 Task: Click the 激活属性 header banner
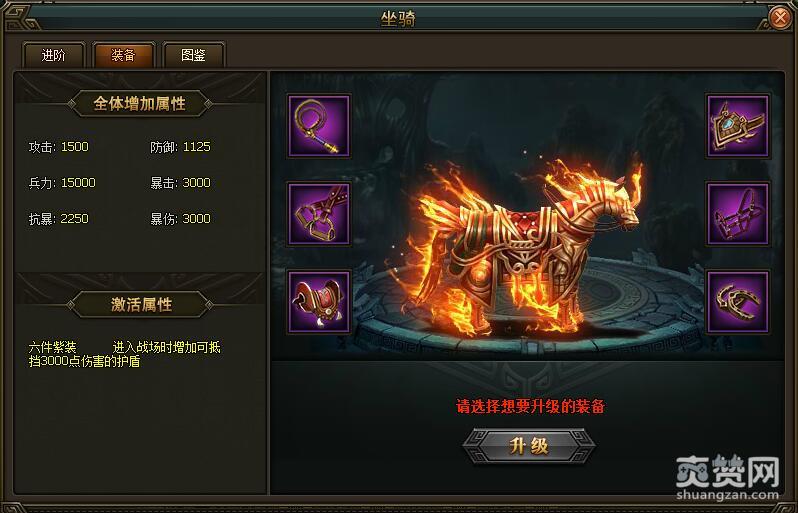point(140,304)
